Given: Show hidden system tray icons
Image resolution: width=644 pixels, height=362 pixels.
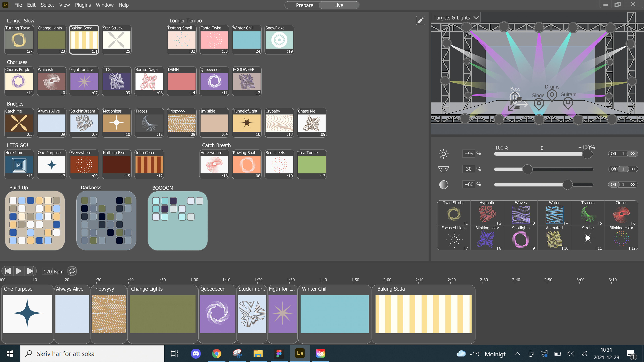Looking at the screenshot, I should coord(517,354).
